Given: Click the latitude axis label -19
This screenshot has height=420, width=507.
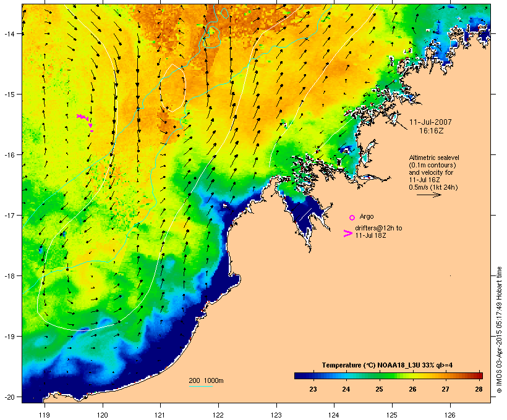Looking at the screenshot, I should click(9, 337).
